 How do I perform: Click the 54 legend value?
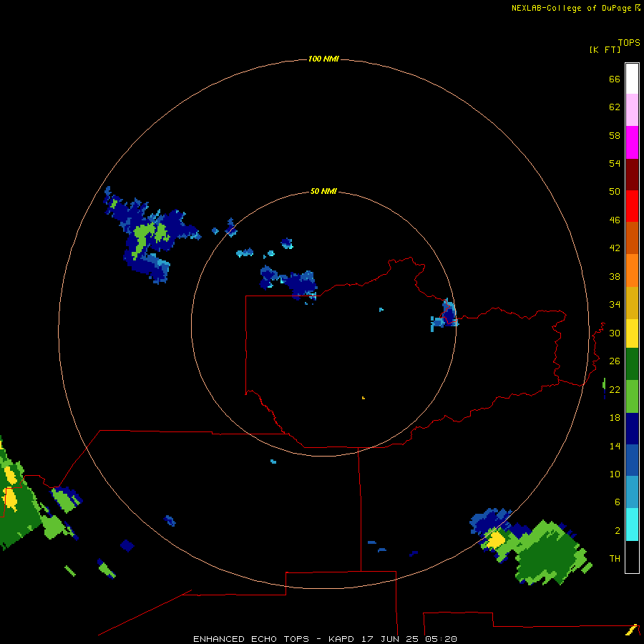[x=615, y=163]
